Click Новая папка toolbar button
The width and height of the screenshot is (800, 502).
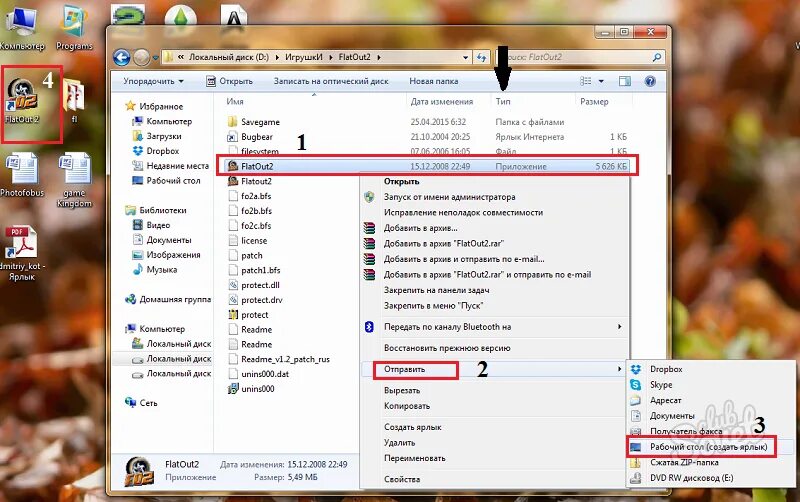(434, 81)
